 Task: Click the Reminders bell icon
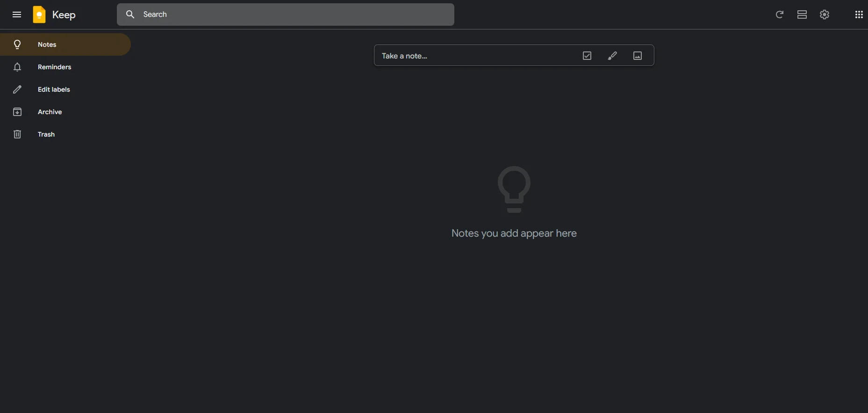tap(17, 67)
